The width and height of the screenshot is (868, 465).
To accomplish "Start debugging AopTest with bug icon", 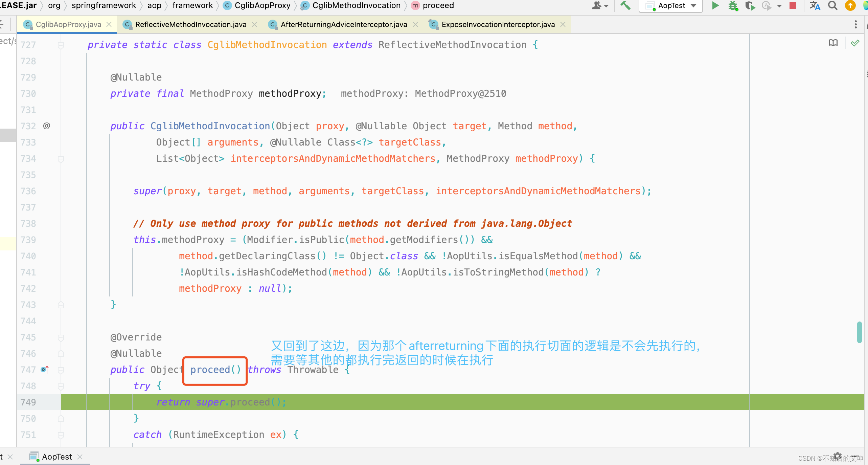I will point(733,6).
